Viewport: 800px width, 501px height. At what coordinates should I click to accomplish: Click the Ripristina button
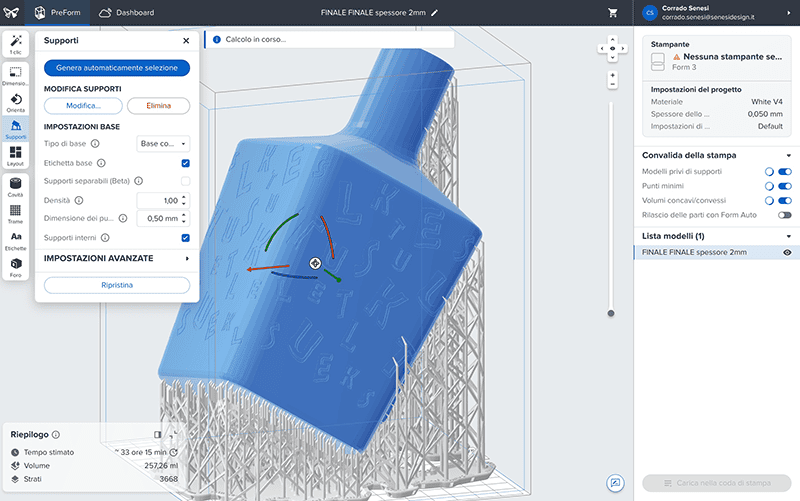tap(117, 285)
